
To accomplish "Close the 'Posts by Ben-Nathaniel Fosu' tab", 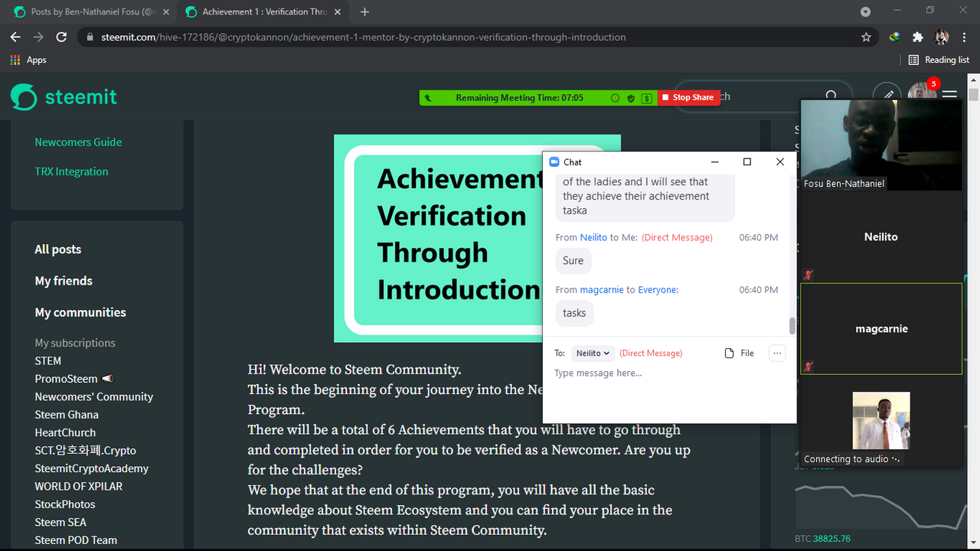I will (165, 12).
